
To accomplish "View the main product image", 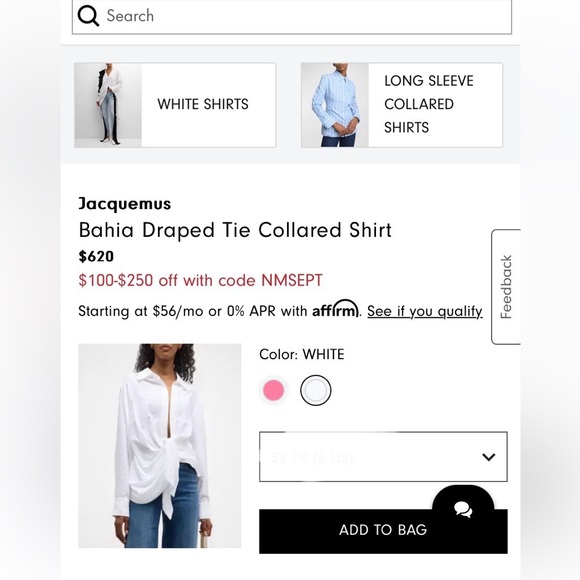I will [160, 446].
